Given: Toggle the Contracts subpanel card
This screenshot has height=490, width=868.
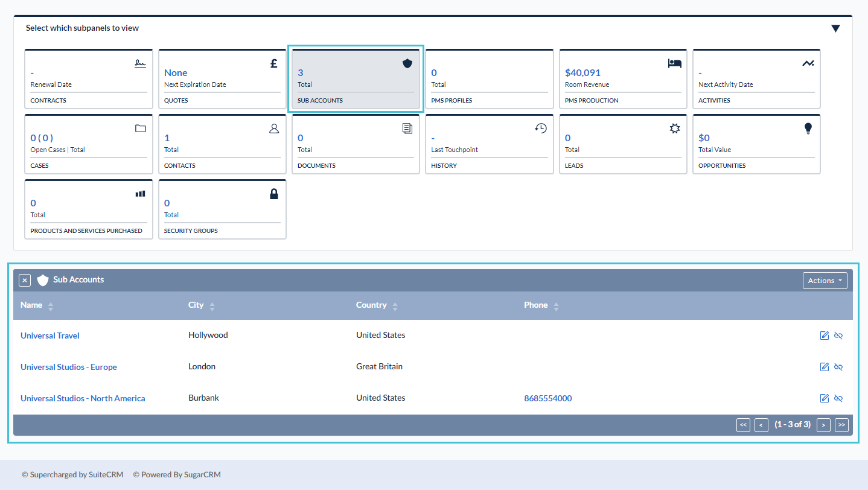Looking at the screenshot, I should point(89,79).
